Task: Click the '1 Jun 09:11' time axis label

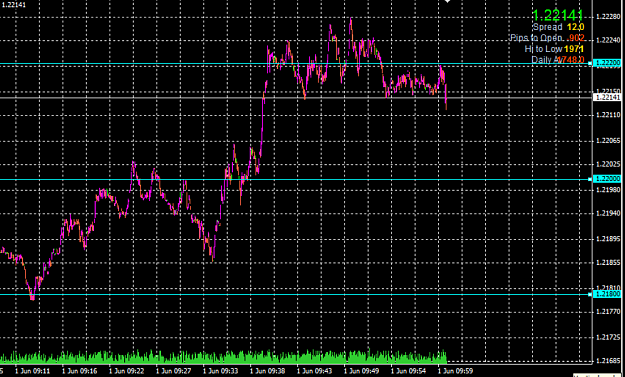Action: pos(33,371)
